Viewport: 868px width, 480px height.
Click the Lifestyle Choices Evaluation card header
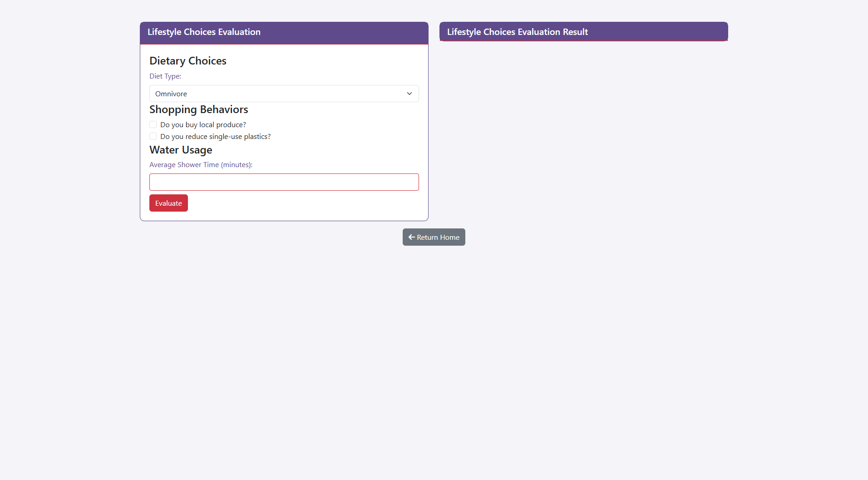(x=284, y=32)
